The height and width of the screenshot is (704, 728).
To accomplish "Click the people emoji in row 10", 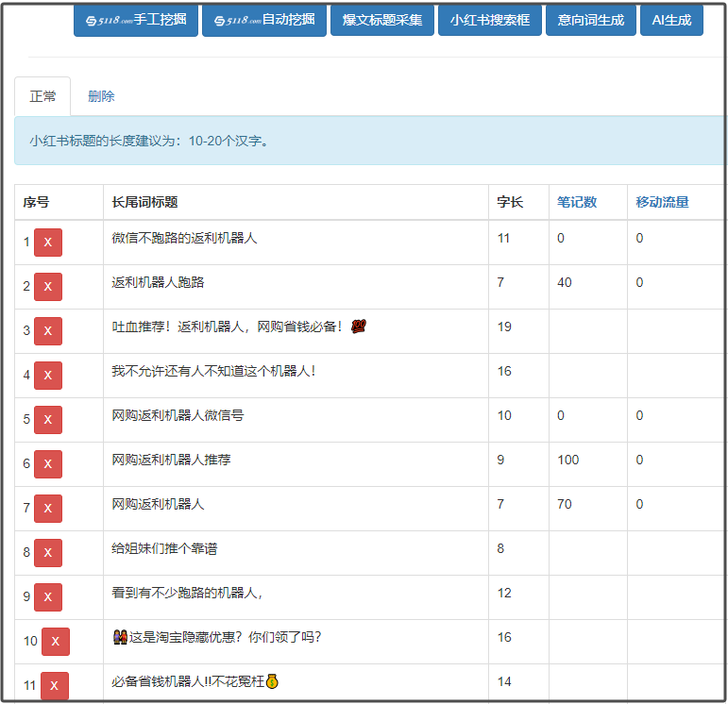I will 120,637.
